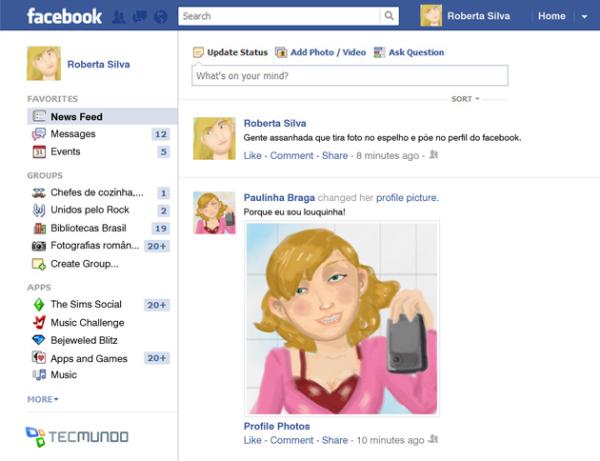Expand the MORE section in sidebar

[42, 399]
